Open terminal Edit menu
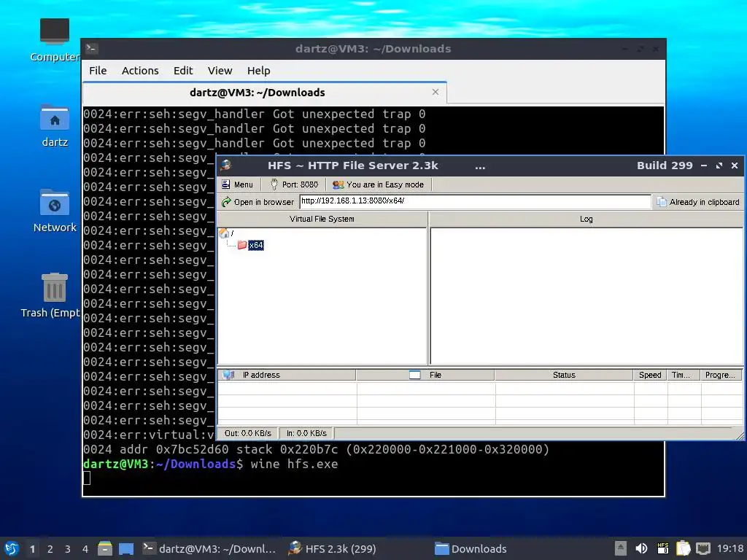 pyautogui.click(x=183, y=71)
